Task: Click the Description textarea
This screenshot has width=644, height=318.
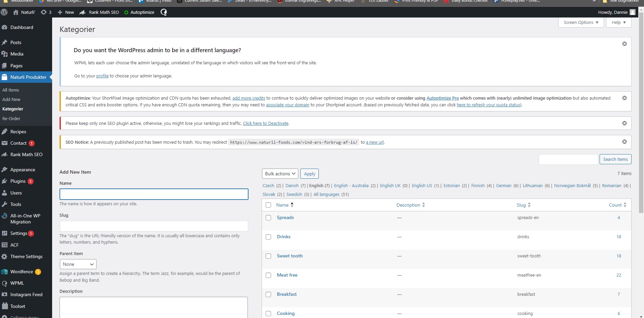Action: coord(154,307)
